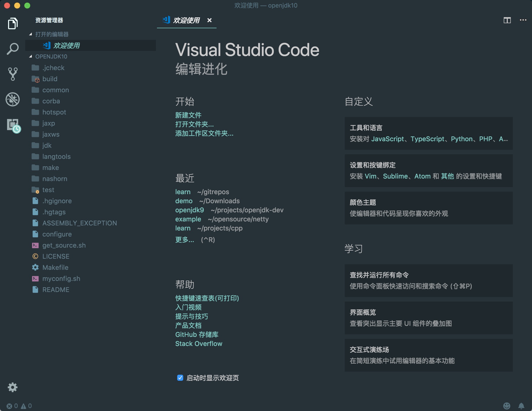Expand the jdk folder
Screen dimensions: 532x411
(x=90, y=145)
